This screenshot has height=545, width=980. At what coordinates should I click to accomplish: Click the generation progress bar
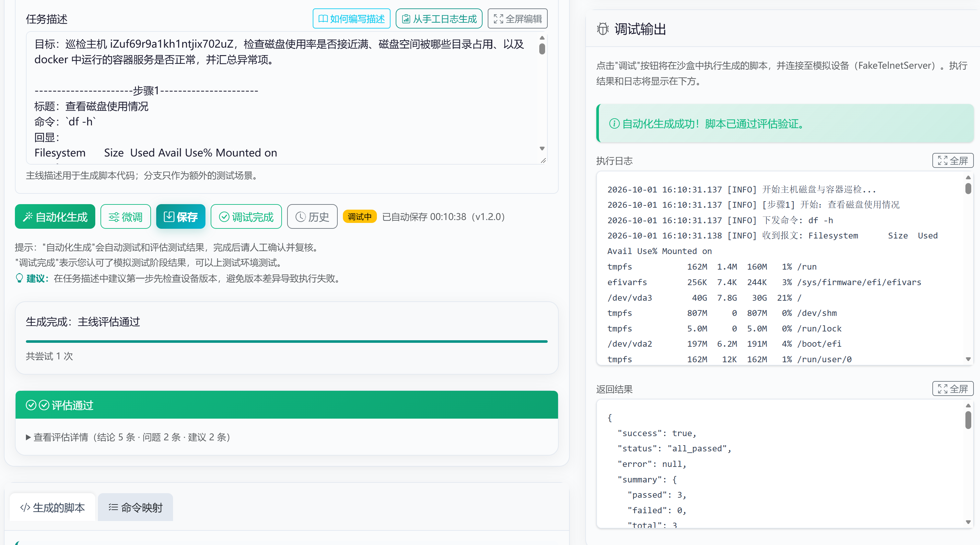pos(286,342)
